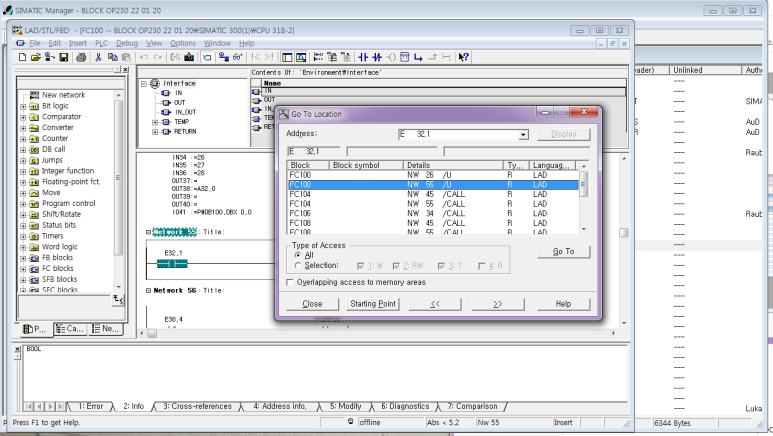Click the Details view toolbar icon

coord(301,57)
